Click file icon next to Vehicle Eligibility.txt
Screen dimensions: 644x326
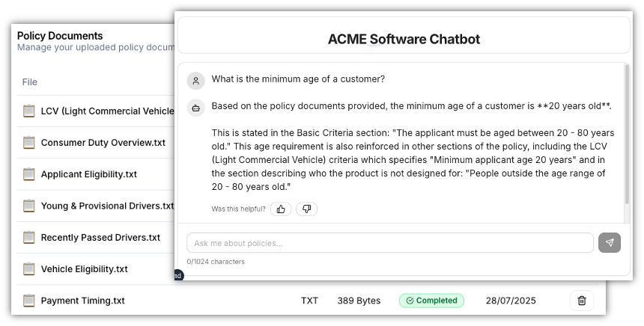coord(28,269)
